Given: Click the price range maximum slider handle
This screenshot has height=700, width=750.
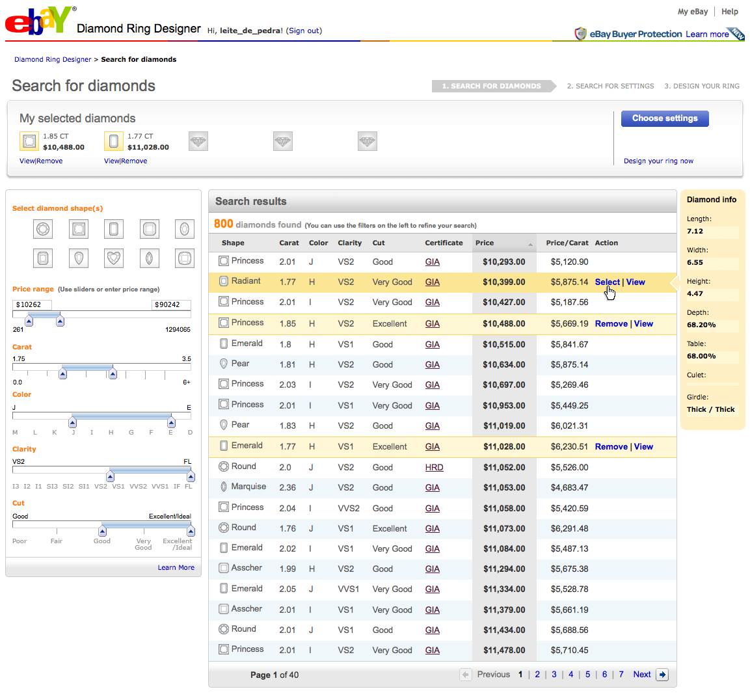Looking at the screenshot, I should click(60, 321).
